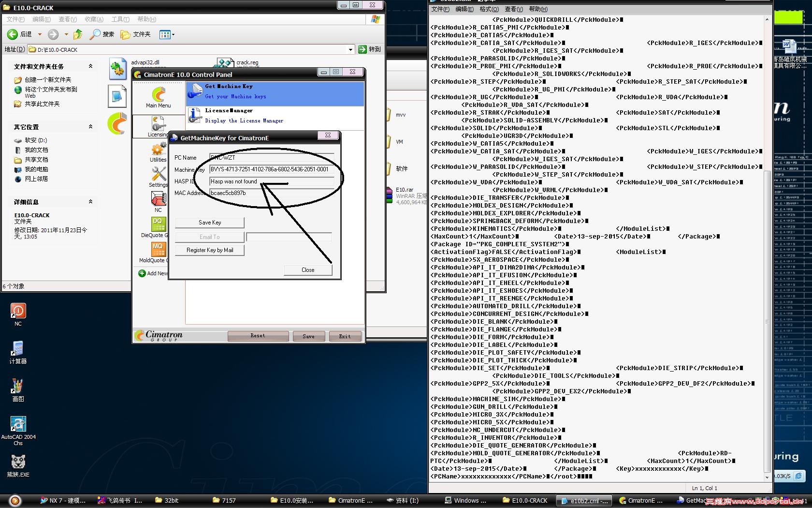This screenshot has height=508, width=812.
Task: Open the dropdown arrow beside 后退
Action: tap(40, 34)
